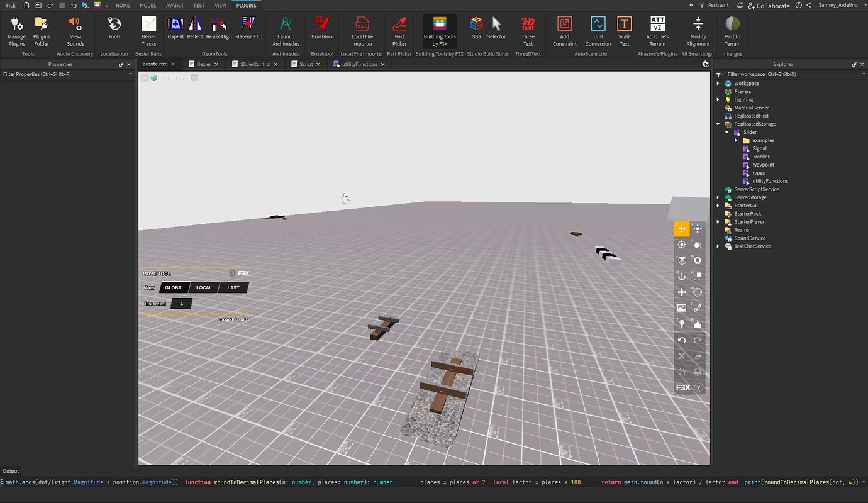Collapse the Slider folder in Explorer
Viewport: 868px width, 503px height.
(x=727, y=132)
